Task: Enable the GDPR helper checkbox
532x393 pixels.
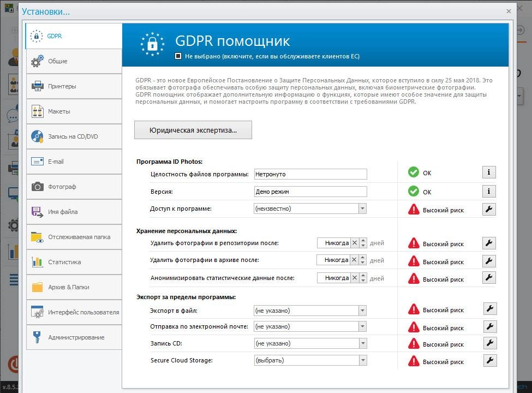Action: pyautogui.click(x=178, y=56)
